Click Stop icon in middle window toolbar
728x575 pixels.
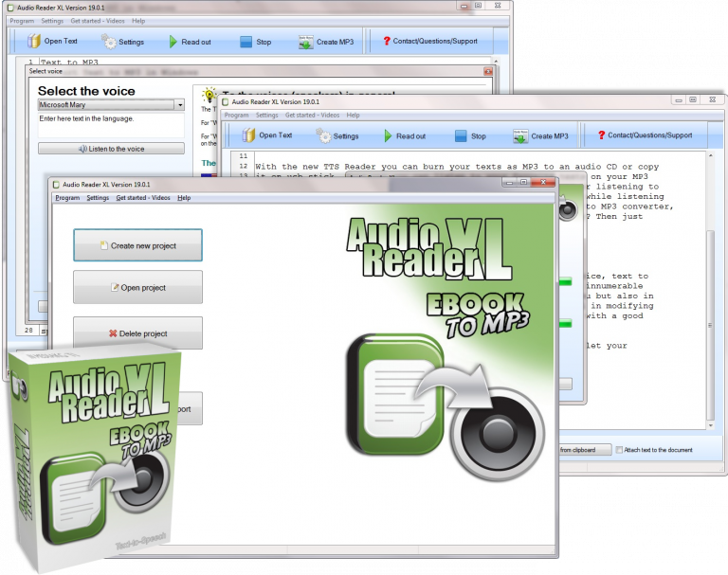tap(461, 136)
